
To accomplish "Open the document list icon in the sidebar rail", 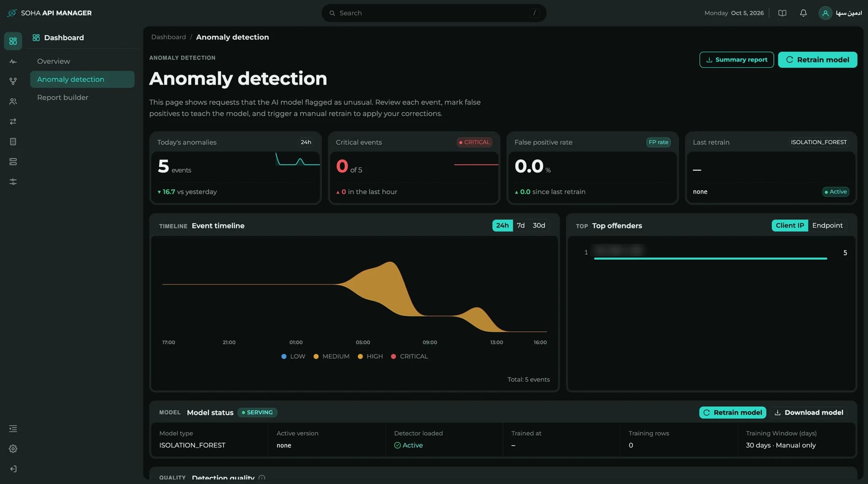I will (x=13, y=142).
